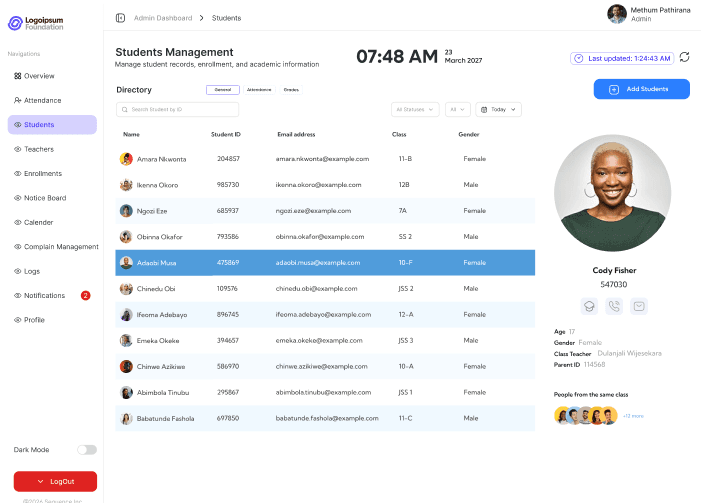Collapse the sidebar panel icon
701x503 pixels.
coord(120,18)
